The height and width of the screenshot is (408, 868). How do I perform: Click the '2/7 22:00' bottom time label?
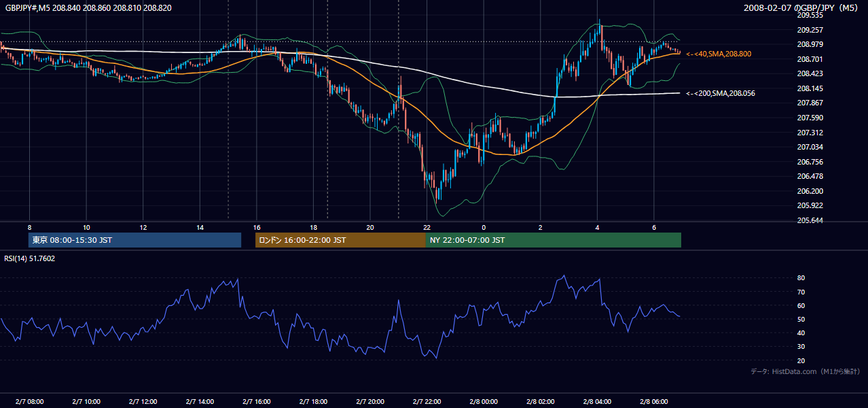pos(427,402)
